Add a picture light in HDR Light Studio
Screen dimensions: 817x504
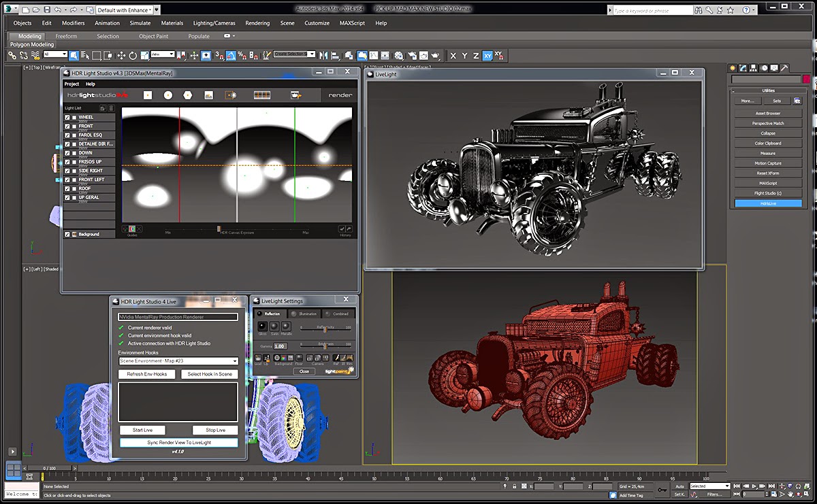(209, 95)
